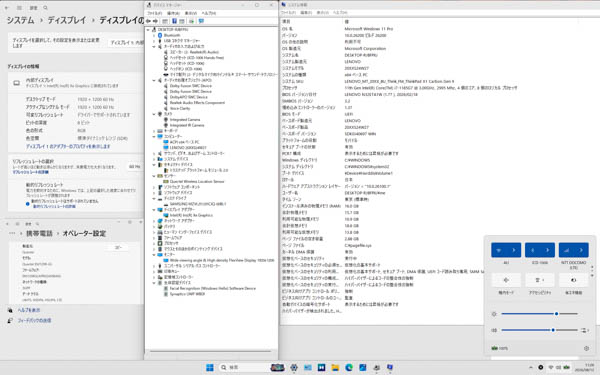Select Realtek Audio Effects Component

point(197,103)
